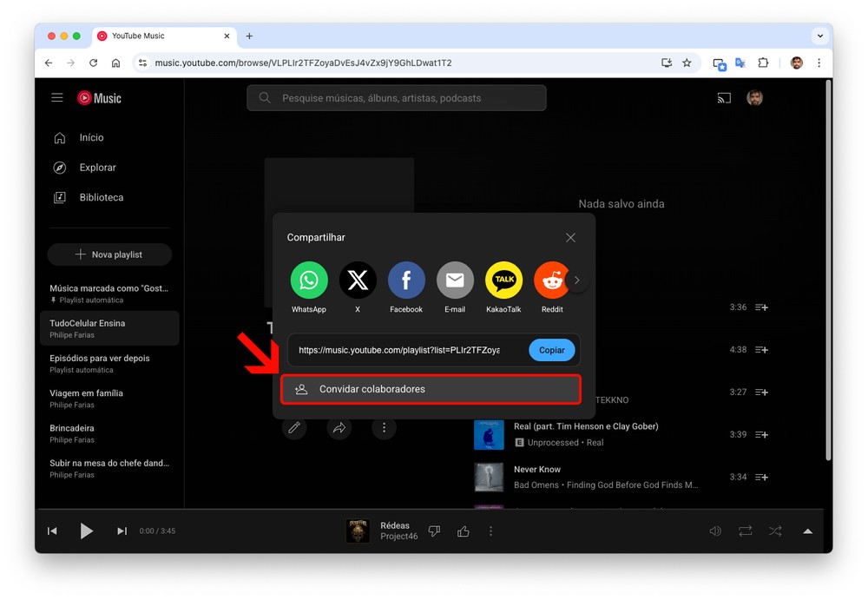868x600 pixels.
Task: Click the E-mail share icon
Action: click(x=455, y=280)
